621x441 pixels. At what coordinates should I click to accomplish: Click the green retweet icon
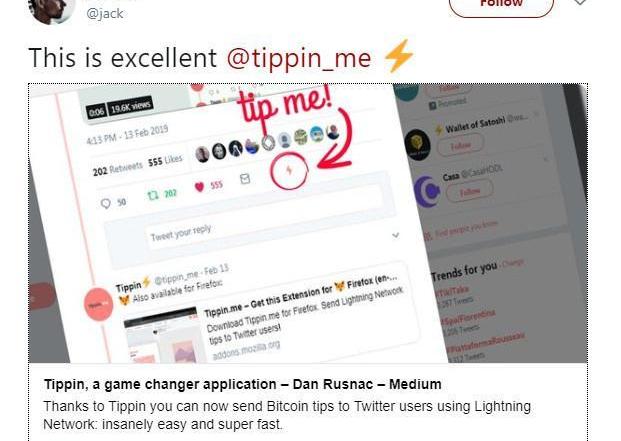[153, 195]
